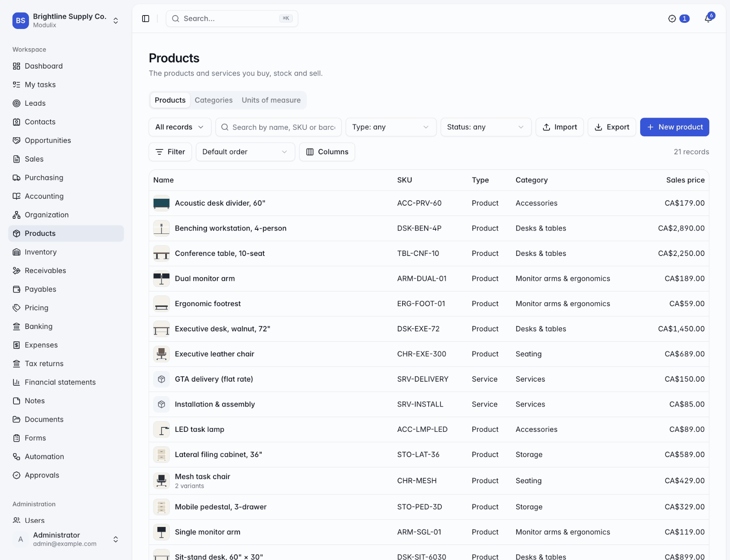
Task: Open Receivables in sidebar
Action: point(66,271)
